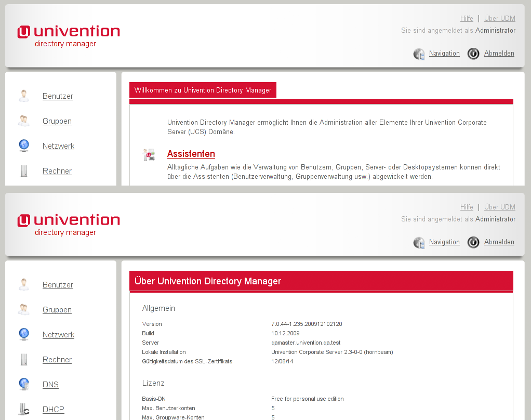
Task: Open Rechner link beside the welcome page
Action: 57,171
